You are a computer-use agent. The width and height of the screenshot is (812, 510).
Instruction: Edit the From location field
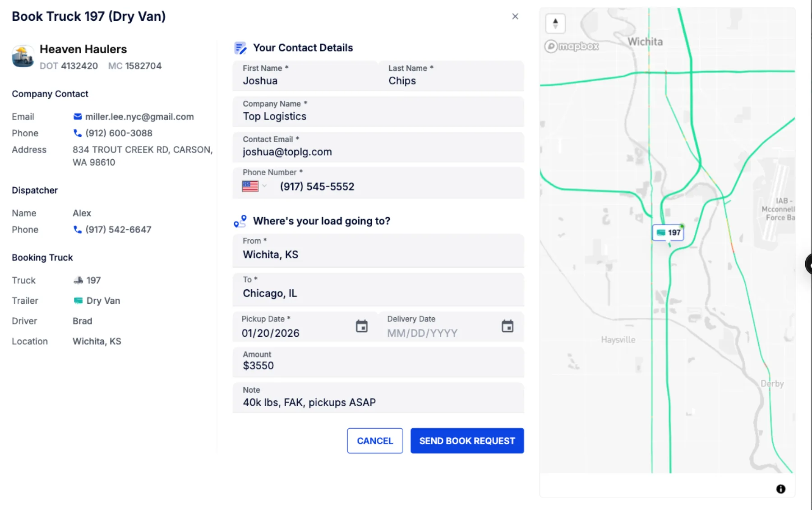378,250
